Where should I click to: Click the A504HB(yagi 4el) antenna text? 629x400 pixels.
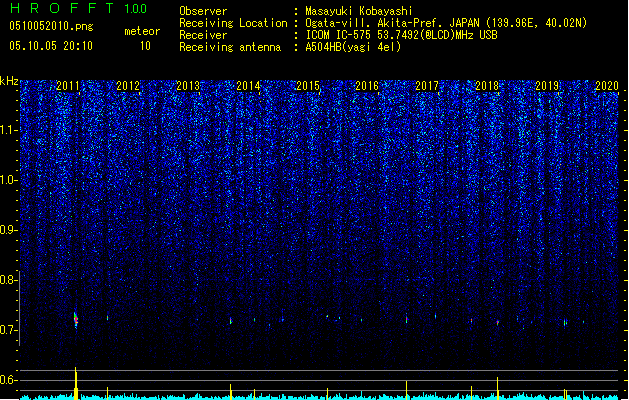(353, 47)
